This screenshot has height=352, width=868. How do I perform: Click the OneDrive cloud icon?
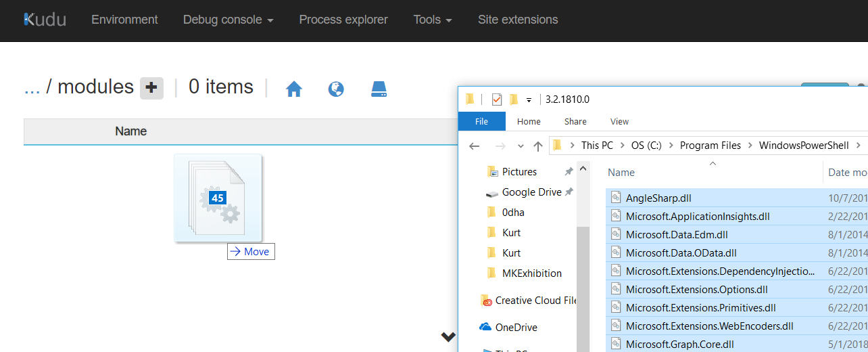pos(485,327)
